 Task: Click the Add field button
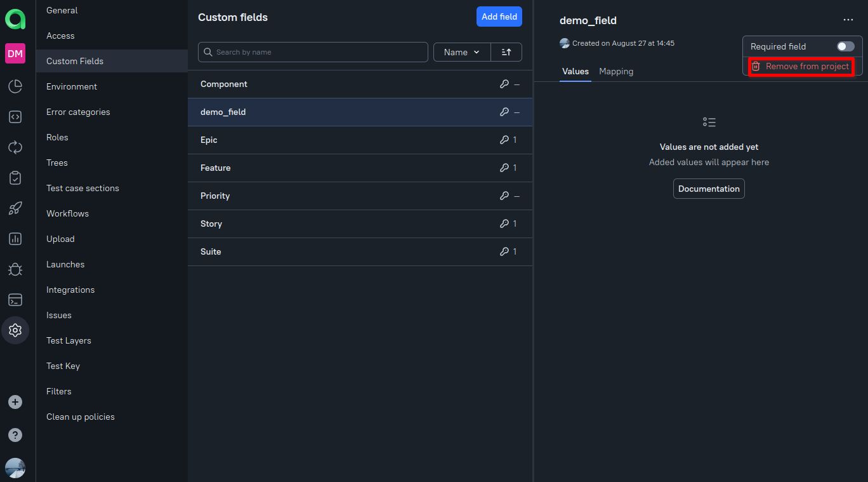(499, 17)
